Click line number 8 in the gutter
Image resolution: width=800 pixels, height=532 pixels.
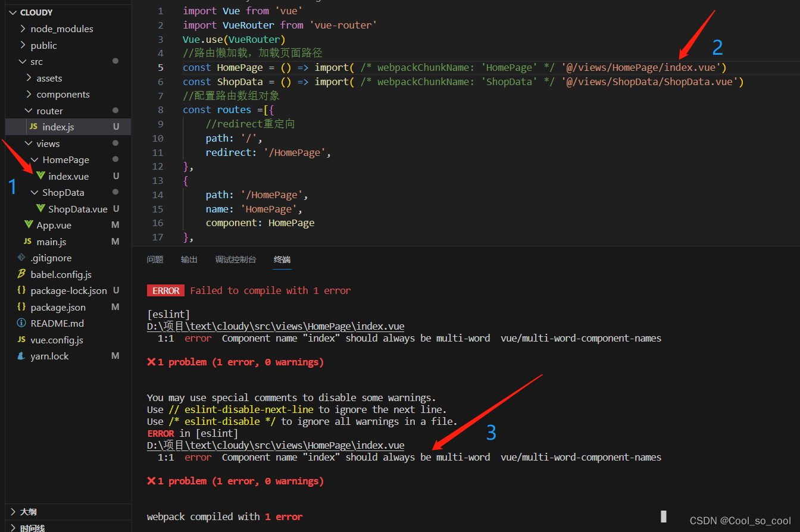point(161,109)
